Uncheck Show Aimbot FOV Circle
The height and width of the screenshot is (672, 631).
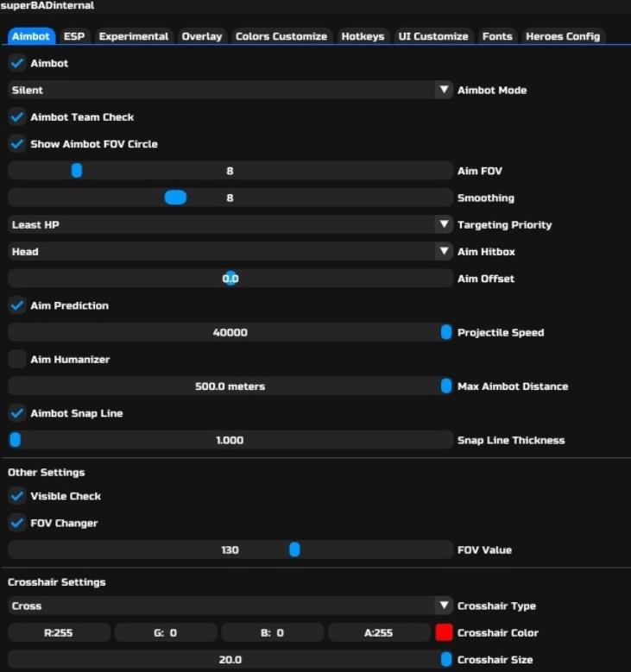tap(16, 144)
